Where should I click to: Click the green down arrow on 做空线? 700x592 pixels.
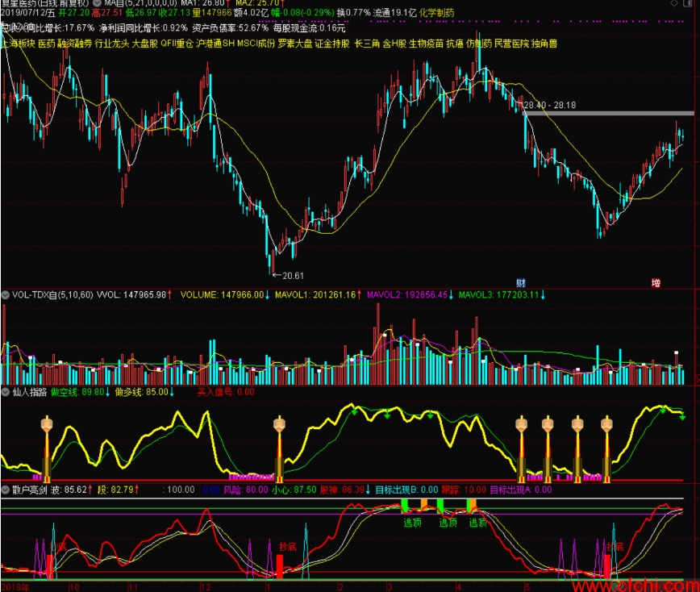[x=107, y=392]
